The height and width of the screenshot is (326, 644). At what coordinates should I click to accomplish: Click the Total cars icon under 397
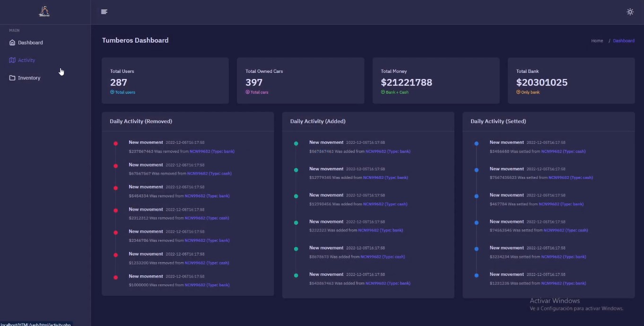[x=247, y=92]
